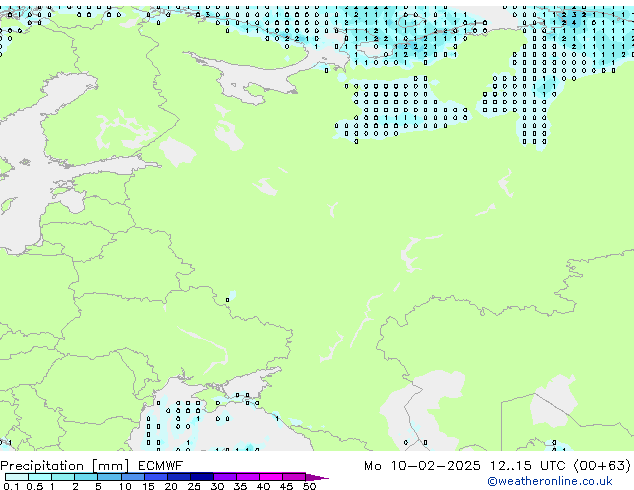Pick the 20–25 mm legend color swatch
The height and width of the screenshot is (490, 634).
(178, 477)
